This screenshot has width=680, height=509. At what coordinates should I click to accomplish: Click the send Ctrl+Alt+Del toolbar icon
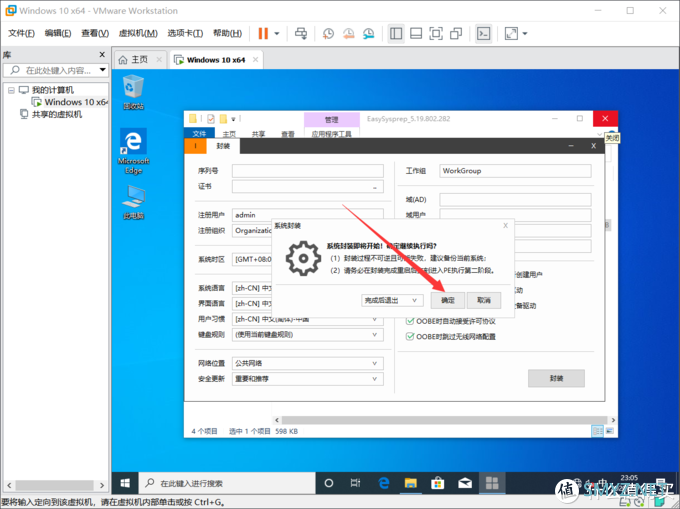(301, 33)
